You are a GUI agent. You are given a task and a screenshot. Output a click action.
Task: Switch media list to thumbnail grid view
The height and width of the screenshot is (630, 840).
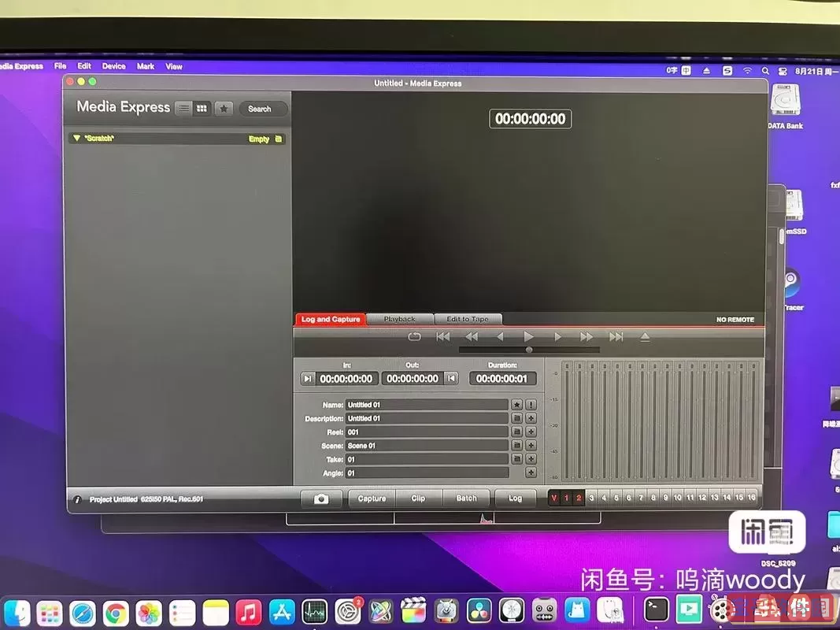click(x=202, y=109)
